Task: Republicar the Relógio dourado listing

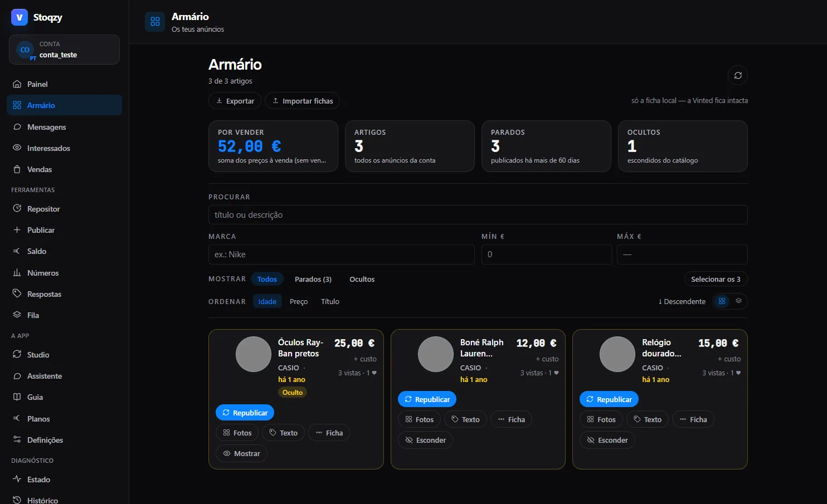Action: click(609, 399)
